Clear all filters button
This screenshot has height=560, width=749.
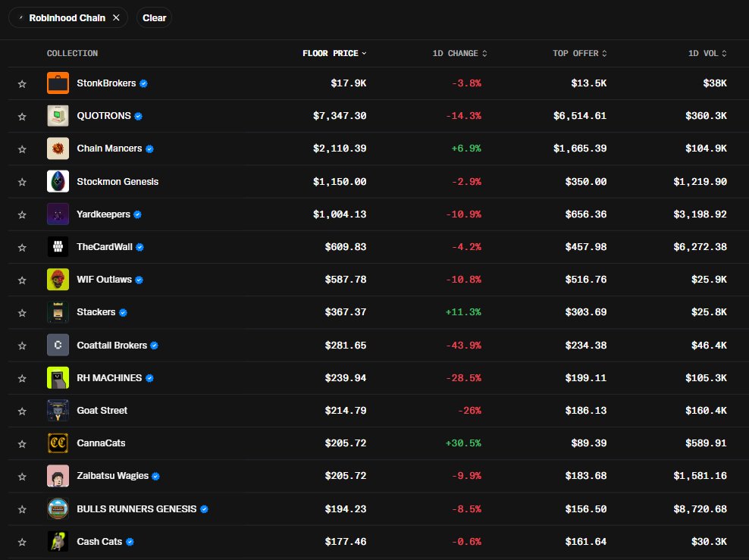click(155, 17)
